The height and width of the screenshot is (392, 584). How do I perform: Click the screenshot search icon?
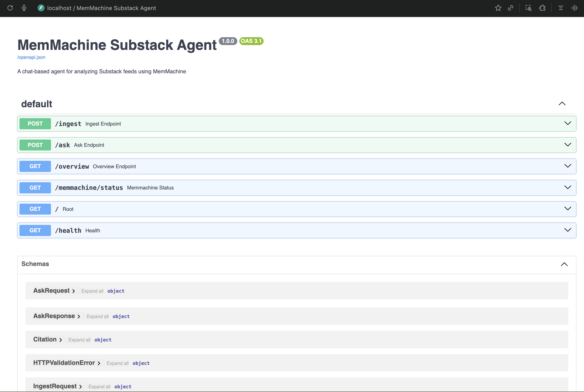pos(528,8)
